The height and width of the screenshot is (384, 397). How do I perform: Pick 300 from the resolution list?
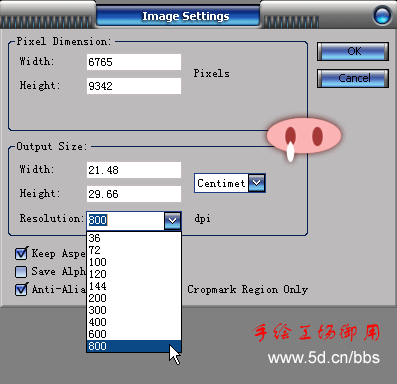tap(134, 310)
